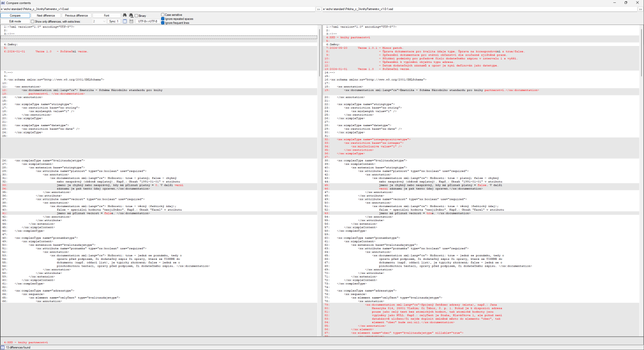Click the status bar icon beside differences found
This screenshot has width=644, height=350.
coord(2,347)
